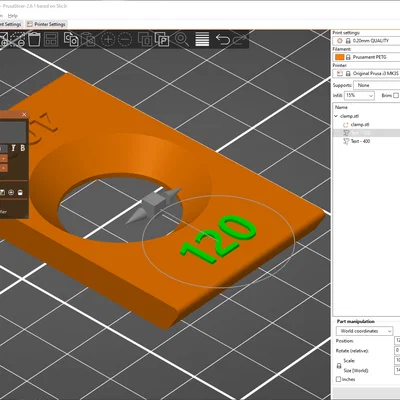Click the lock icon beside Prusament PETG

(348, 57)
